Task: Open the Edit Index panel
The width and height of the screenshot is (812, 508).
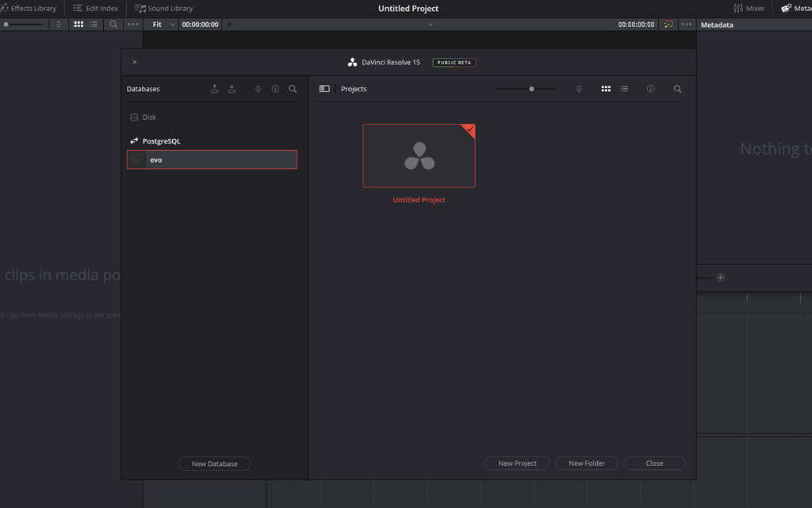Action: click(x=95, y=8)
